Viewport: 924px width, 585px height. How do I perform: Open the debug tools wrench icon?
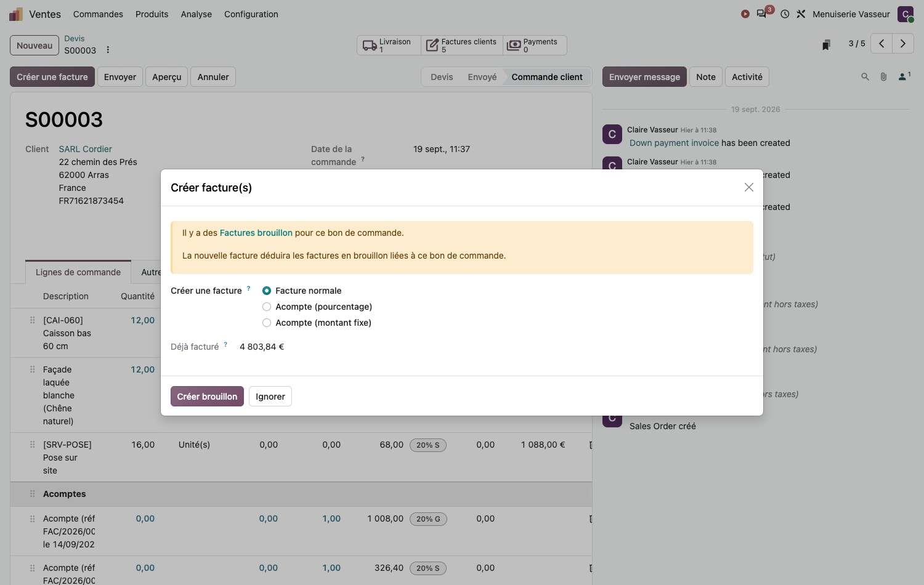(801, 14)
